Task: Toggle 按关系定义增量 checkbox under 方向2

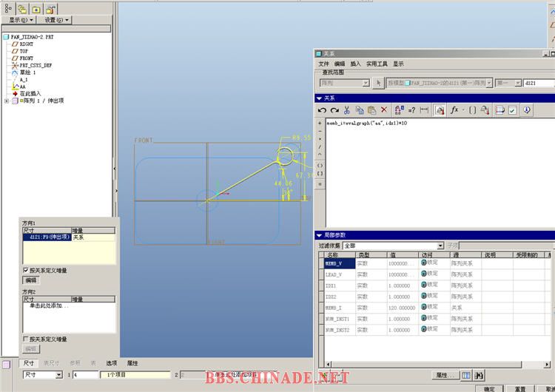Action: (x=25, y=339)
